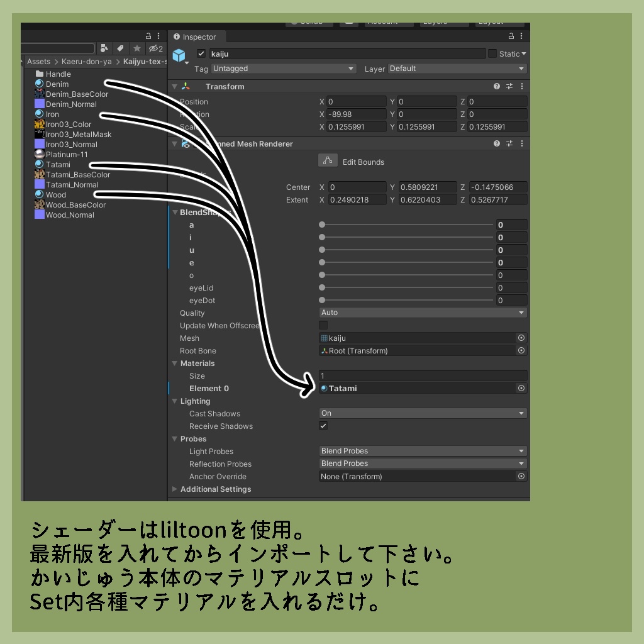Open the Root Bone object picker
The height and width of the screenshot is (644, 644).
coord(521,350)
